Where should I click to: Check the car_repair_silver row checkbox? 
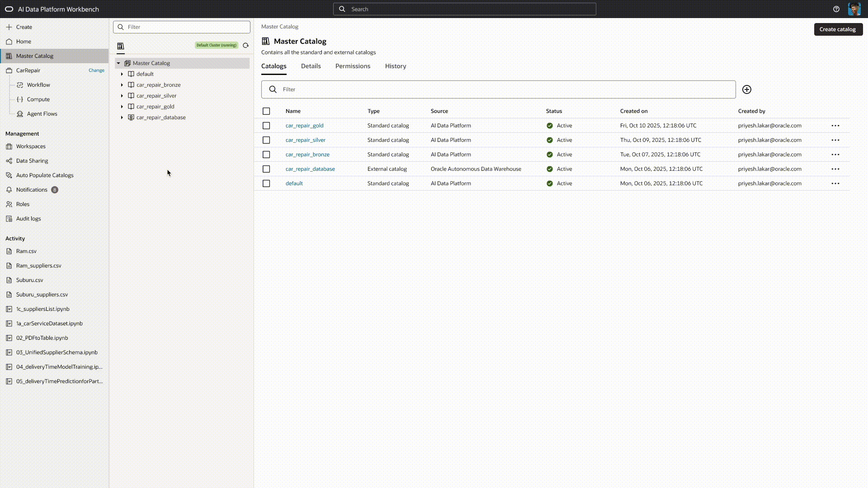click(x=266, y=140)
